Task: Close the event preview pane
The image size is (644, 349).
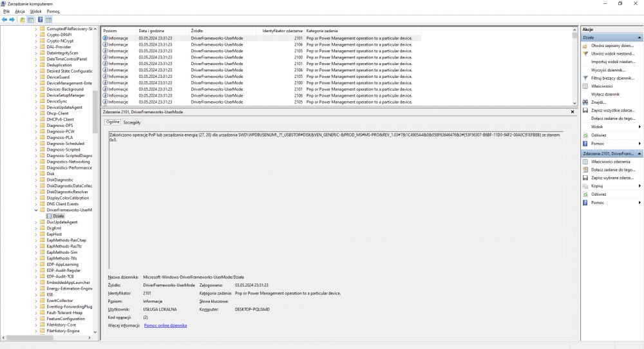Action: click(x=573, y=112)
